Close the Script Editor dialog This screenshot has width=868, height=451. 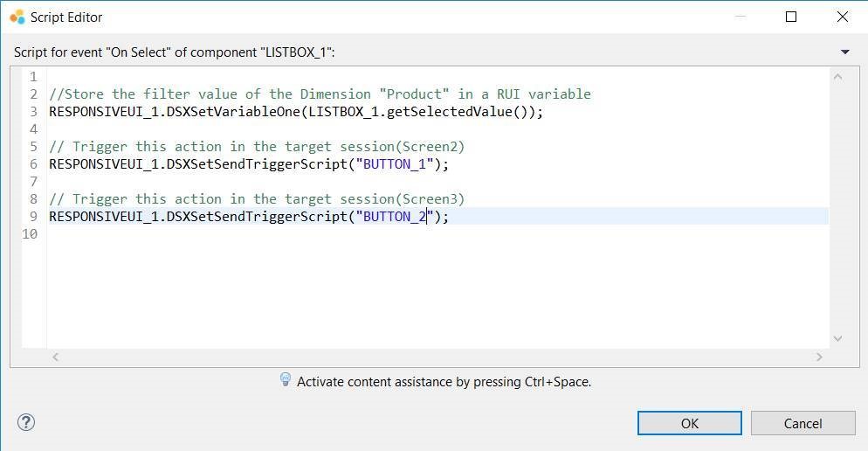tap(842, 17)
